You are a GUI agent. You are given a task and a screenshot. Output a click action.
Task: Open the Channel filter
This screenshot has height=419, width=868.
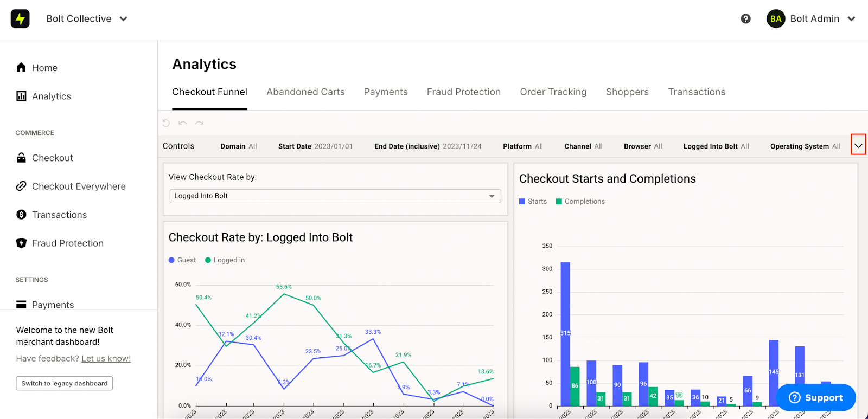tap(583, 146)
